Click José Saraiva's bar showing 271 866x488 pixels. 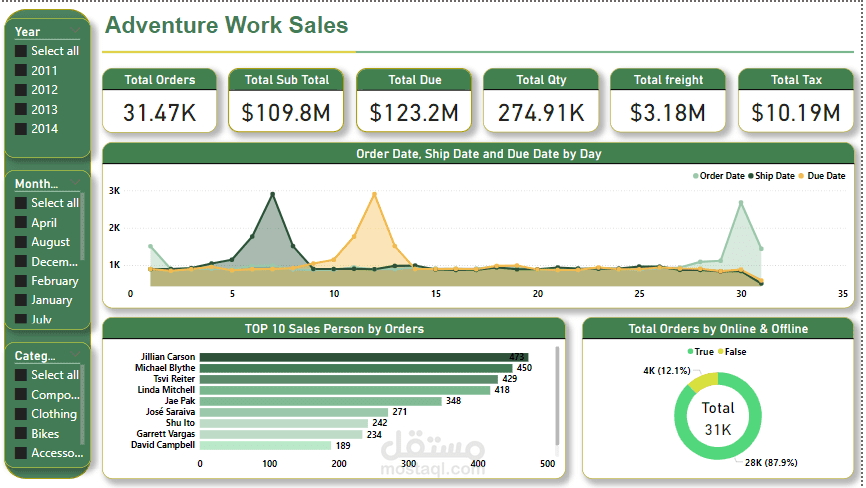point(294,412)
